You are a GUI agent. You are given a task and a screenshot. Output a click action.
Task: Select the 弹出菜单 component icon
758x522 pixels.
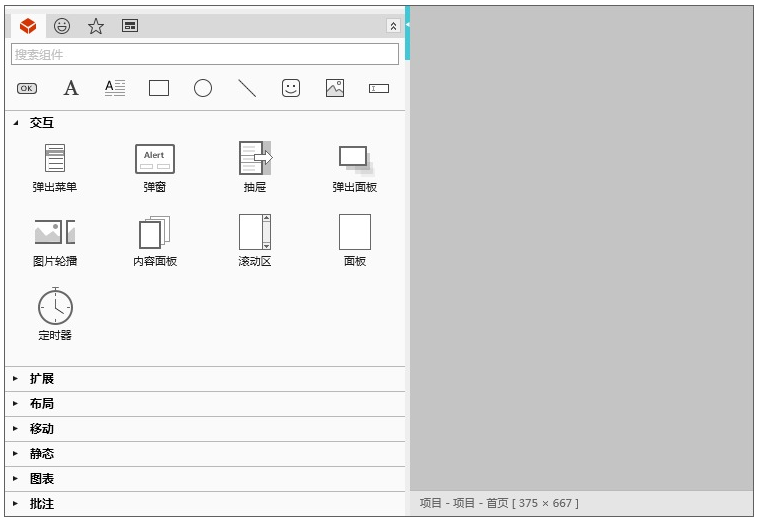coord(55,158)
